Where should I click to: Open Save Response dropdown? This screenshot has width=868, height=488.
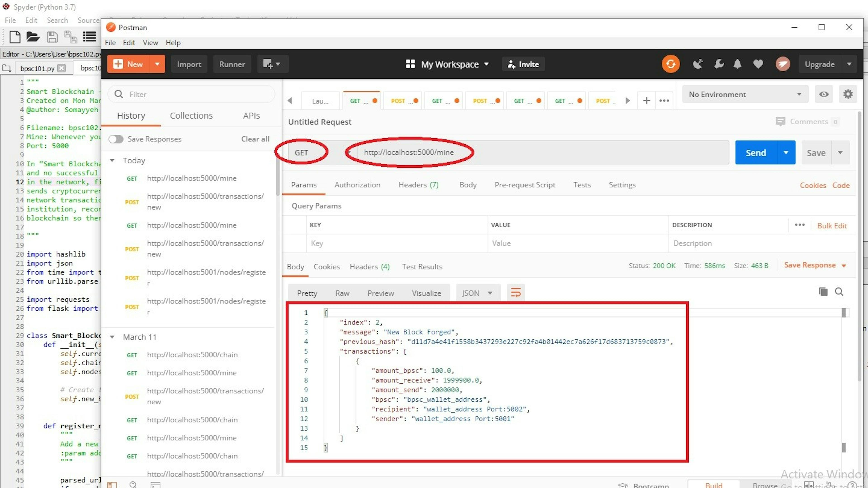tap(815, 265)
